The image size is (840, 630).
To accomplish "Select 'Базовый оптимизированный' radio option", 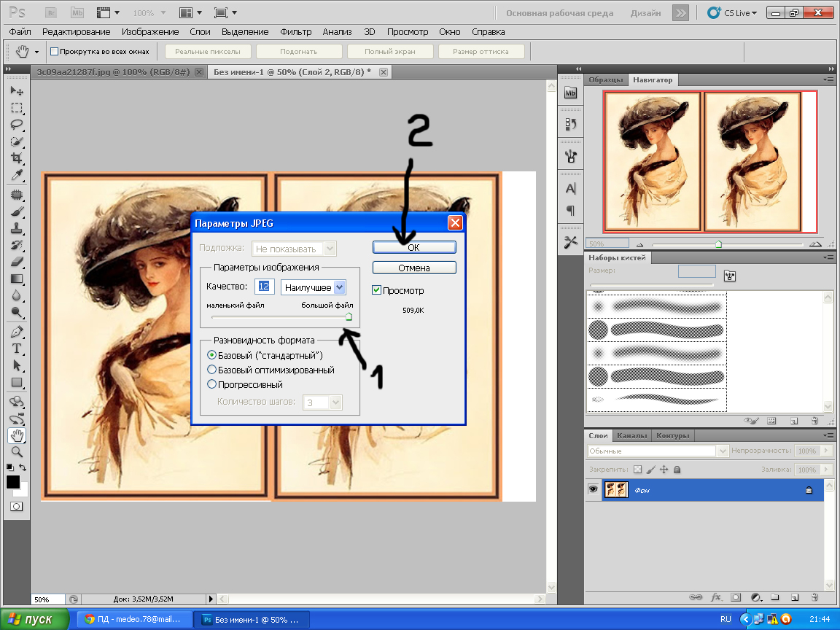I will [211, 370].
